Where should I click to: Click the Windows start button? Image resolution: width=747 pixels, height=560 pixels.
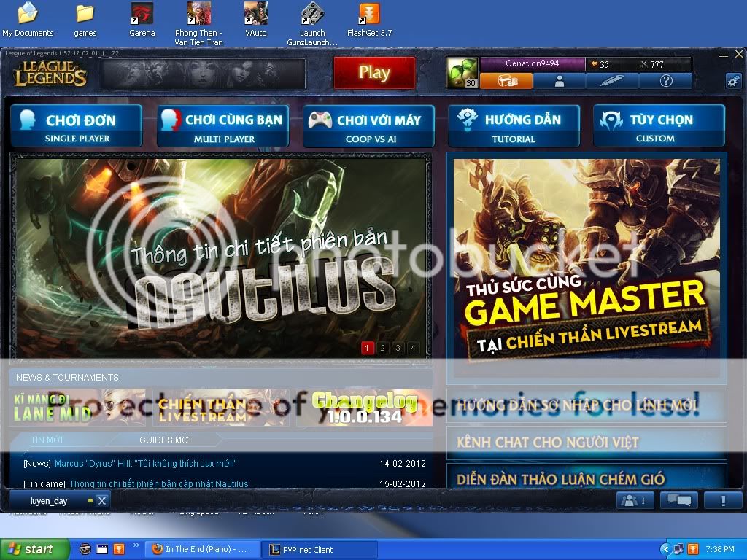34,549
